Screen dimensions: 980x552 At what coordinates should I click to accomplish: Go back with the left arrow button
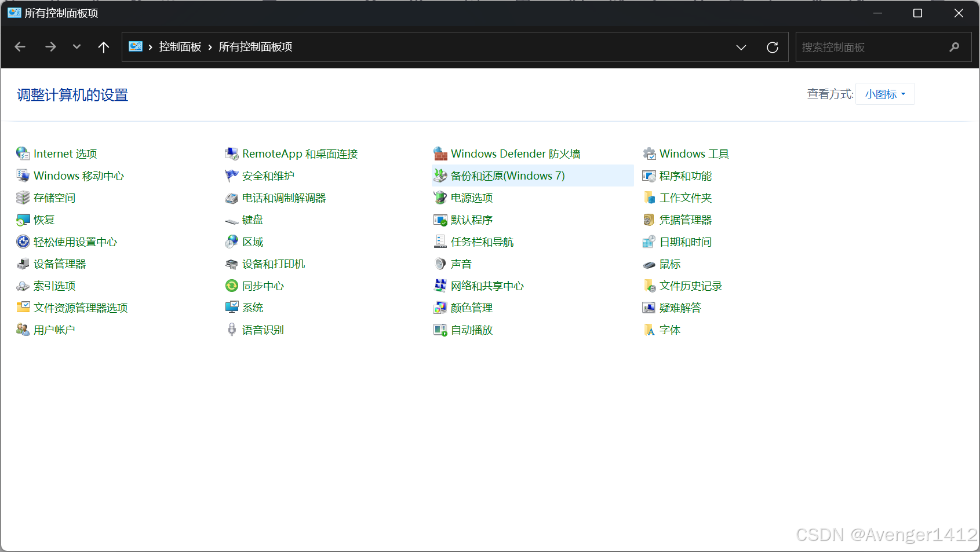tap(20, 47)
